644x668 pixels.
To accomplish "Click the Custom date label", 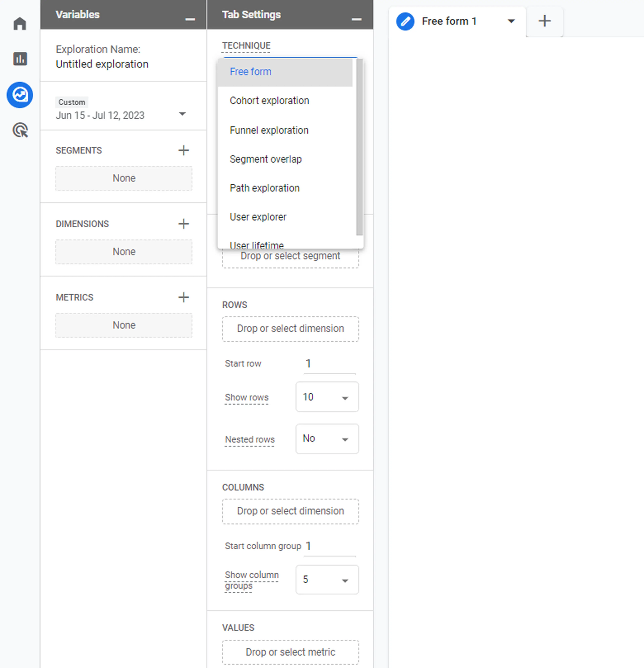I will coord(72,102).
